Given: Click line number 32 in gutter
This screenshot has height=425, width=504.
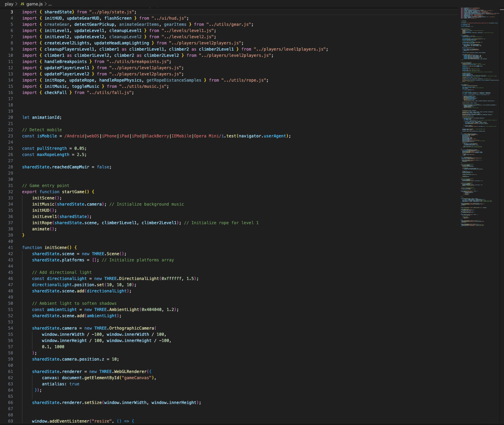Looking at the screenshot, I should (x=10, y=192).
